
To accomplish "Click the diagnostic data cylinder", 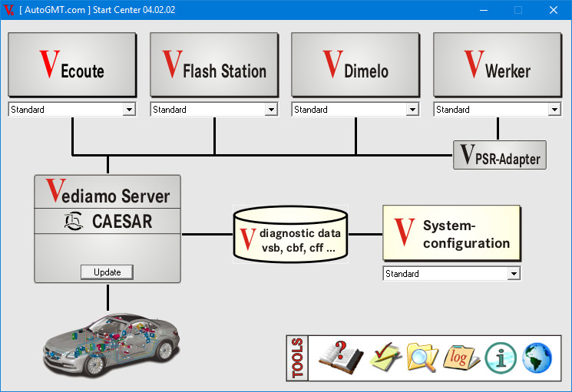I will pyautogui.click(x=290, y=234).
